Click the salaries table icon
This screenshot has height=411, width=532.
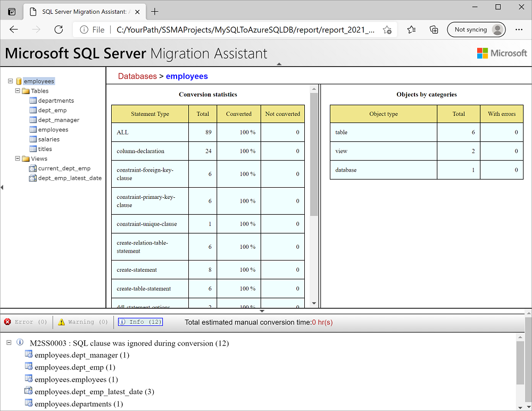pyautogui.click(x=33, y=139)
